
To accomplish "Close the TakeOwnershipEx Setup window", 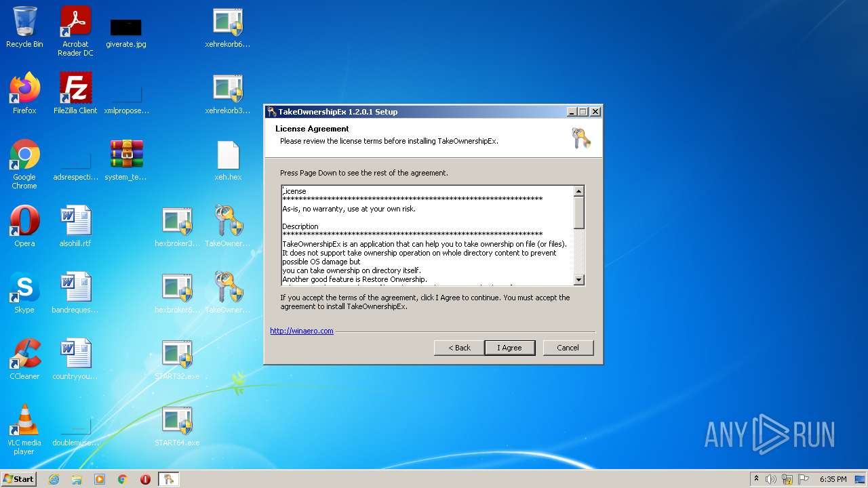I will 595,112.
